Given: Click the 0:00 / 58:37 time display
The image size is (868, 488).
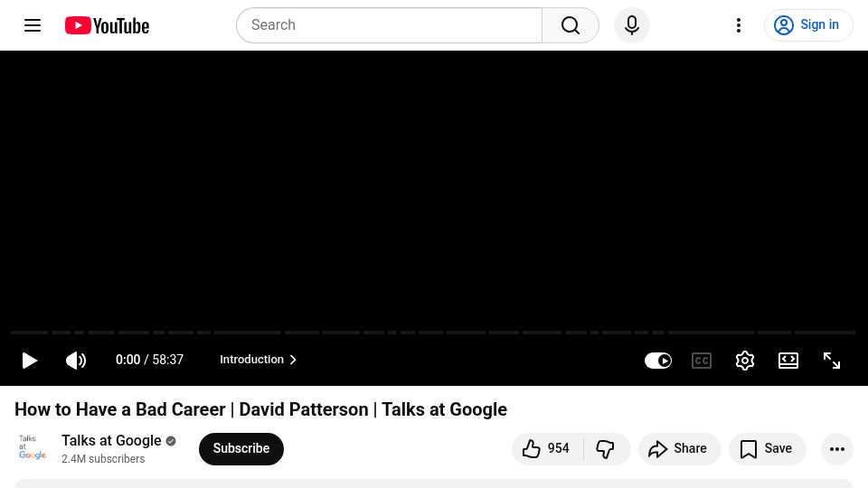Looking at the screenshot, I should pos(149,360).
